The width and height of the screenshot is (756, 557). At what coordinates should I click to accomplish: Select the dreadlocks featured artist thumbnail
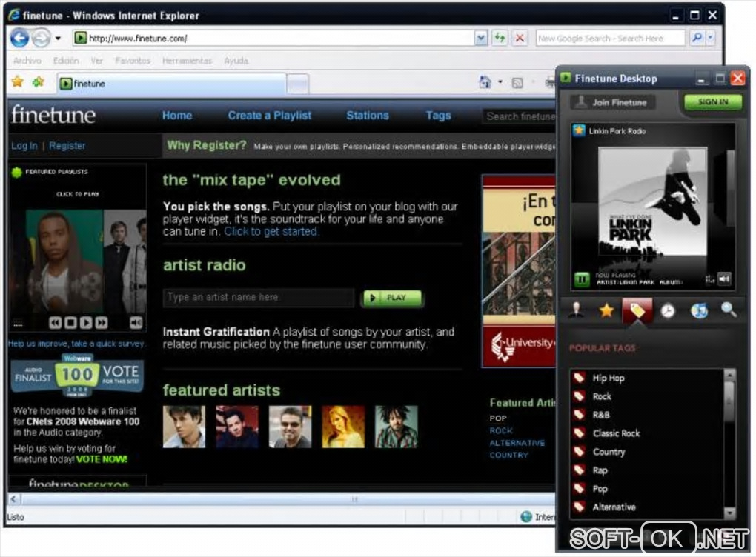click(x=396, y=427)
